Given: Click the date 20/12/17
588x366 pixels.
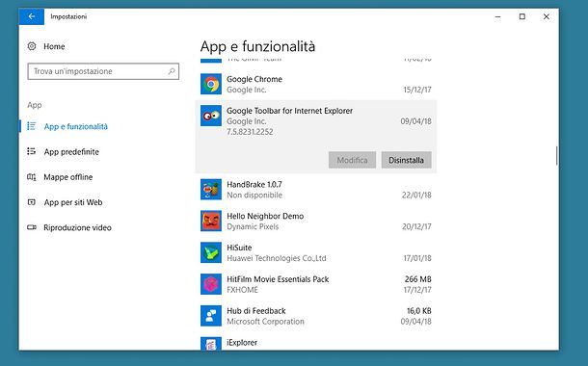Looking at the screenshot, I should tap(416, 226).
